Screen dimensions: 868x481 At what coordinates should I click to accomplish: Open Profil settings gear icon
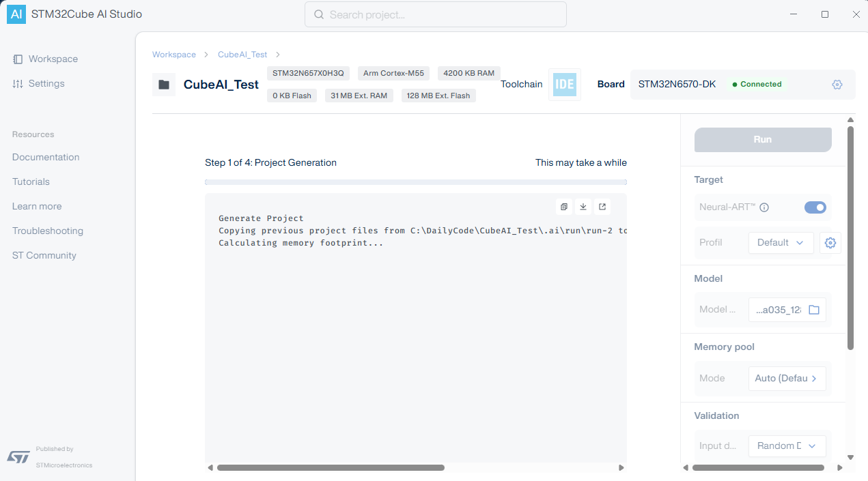(x=830, y=243)
